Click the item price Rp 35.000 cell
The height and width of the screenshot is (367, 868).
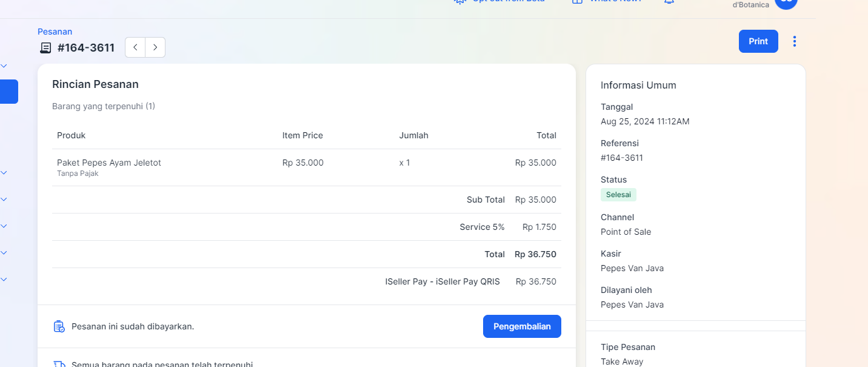point(303,163)
